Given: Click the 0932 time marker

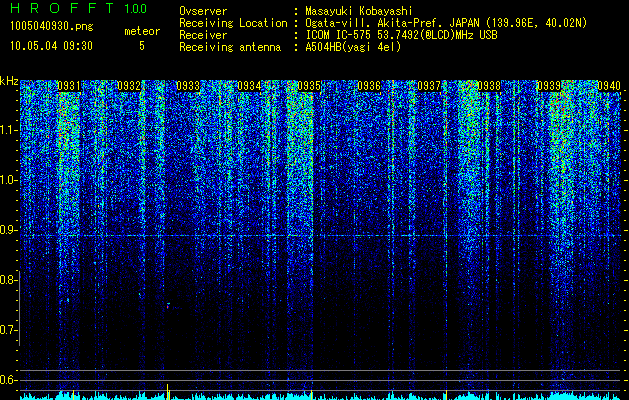Looking at the screenshot, I should [129, 86].
